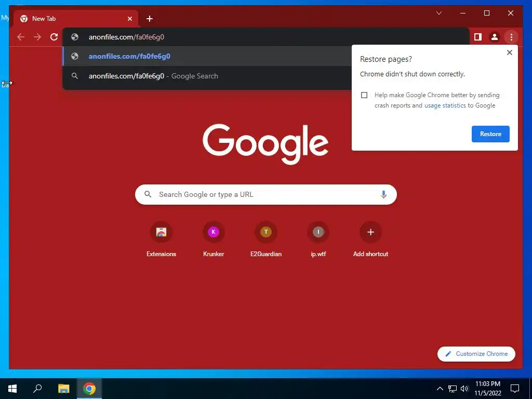Image resolution: width=532 pixels, height=399 pixels.
Task: Open File Explorer from the taskbar
Action: tap(63, 389)
